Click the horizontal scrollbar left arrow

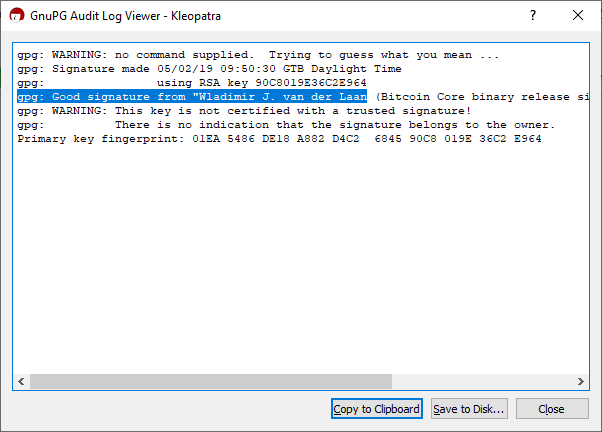(x=21, y=381)
